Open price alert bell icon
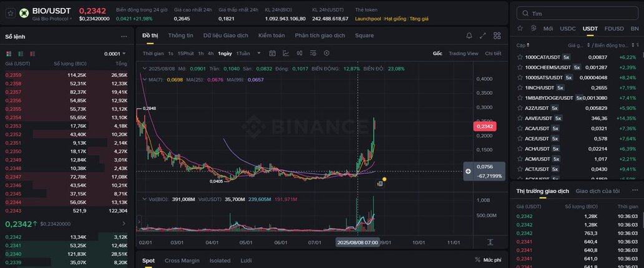644x268 pixels. pyautogui.click(x=469, y=36)
